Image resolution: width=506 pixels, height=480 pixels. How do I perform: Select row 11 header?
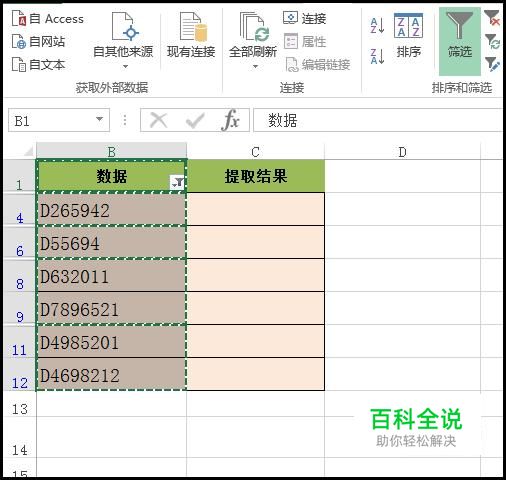click(x=19, y=341)
